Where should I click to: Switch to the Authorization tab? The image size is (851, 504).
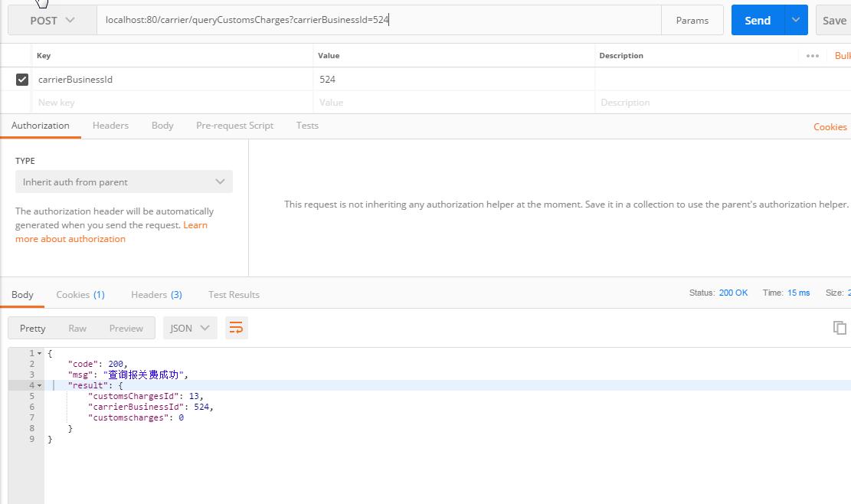(40, 126)
